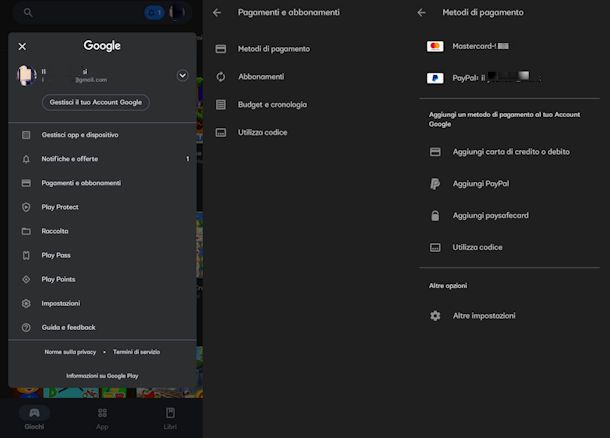Click the account profile picture
This screenshot has height=438, width=610.
(x=27, y=75)
